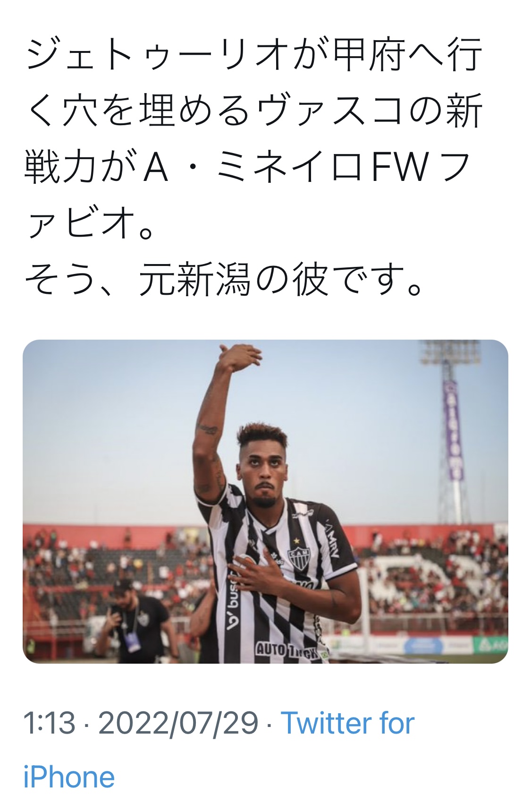
Task: Tap the MRV sleeve sponsor logo
Action: pyautogui.click(x=332, y=540)
